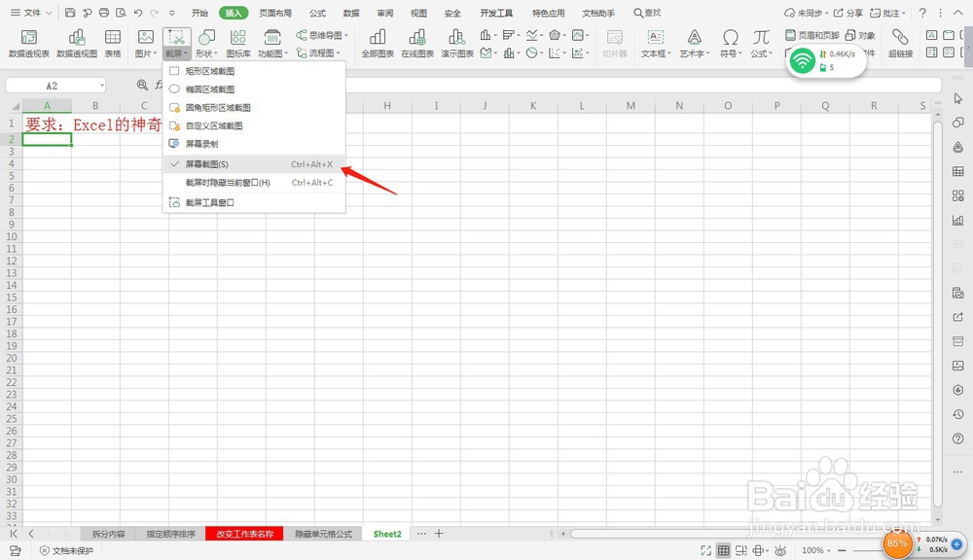Screen dimensions: 973x560
Task: Insert a 文本框 text box
Action: [x=652, y=44]
